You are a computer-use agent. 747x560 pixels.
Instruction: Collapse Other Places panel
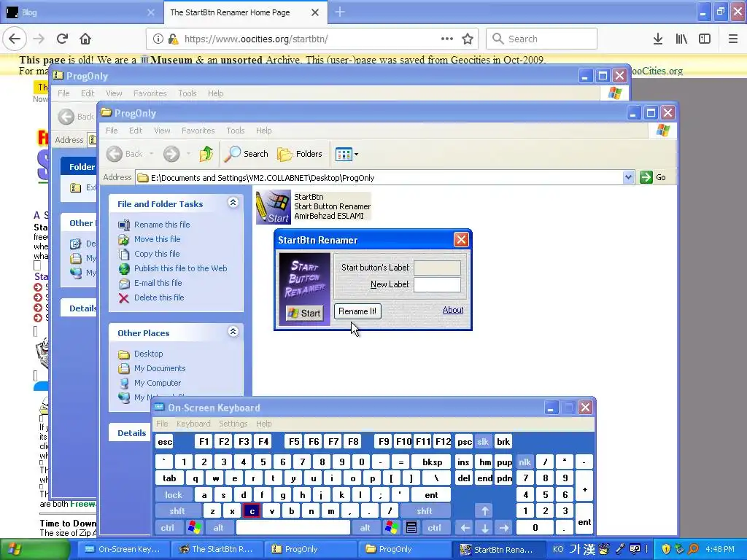pyautogui.click(x=233, y=332)
